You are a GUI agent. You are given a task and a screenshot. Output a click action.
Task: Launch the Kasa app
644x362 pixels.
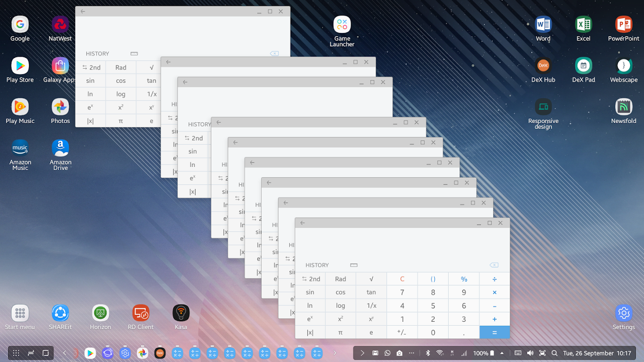[x=181, y=313]
